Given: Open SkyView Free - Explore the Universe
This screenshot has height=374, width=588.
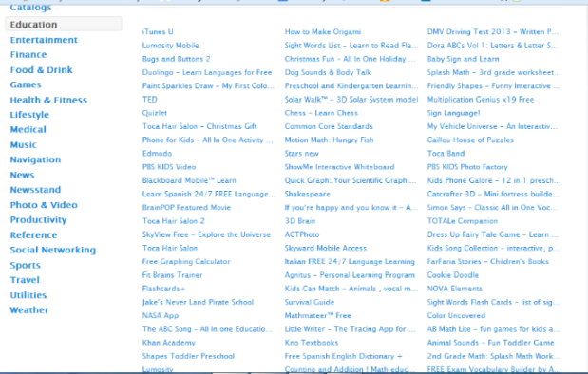Looking at the screenshot, I should pos(206,234).
